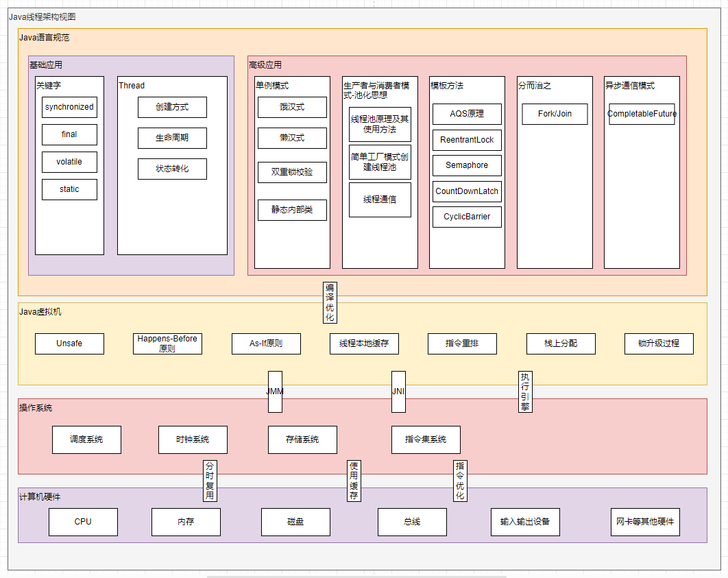Image resolution: width=728 pixels, height=578 pixels.
Task: Click the 静态内部类 box
Action: [x=292, y=210]
